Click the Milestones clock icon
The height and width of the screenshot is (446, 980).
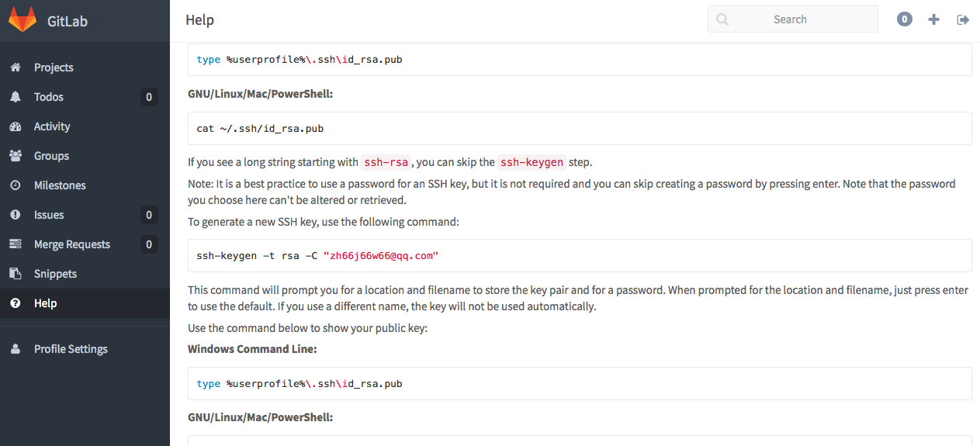click(x=15, y=185)
